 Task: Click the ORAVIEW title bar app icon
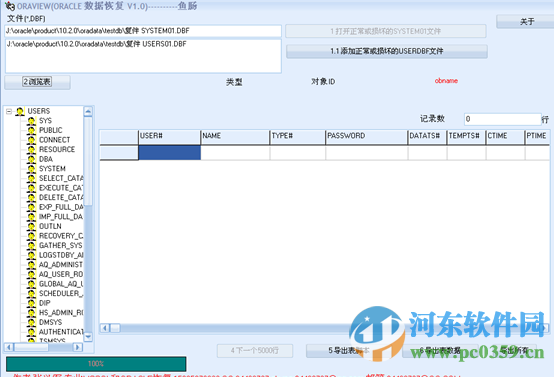[x=10, y=6]
